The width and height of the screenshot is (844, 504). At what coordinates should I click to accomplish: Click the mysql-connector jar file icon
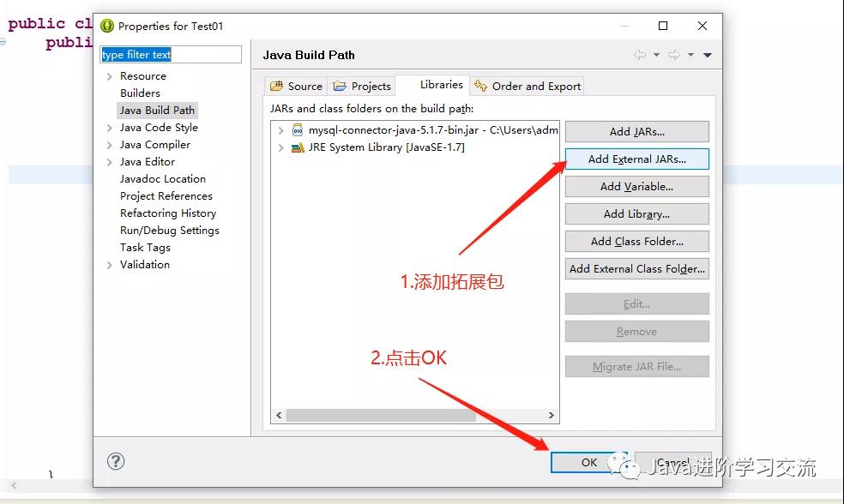click(298, 130)
